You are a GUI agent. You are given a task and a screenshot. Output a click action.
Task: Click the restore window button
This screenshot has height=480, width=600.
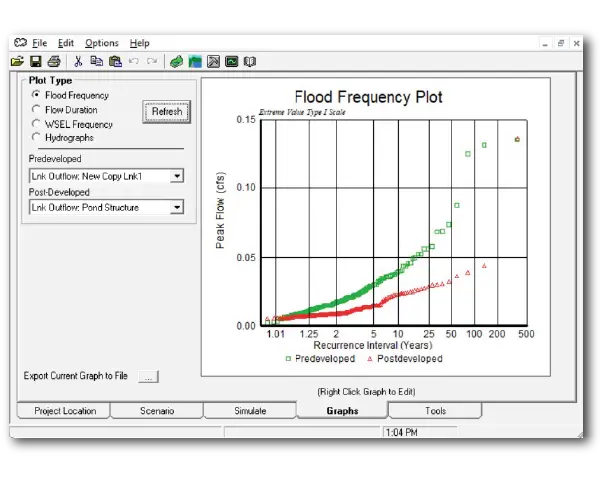tap(561, 43)
